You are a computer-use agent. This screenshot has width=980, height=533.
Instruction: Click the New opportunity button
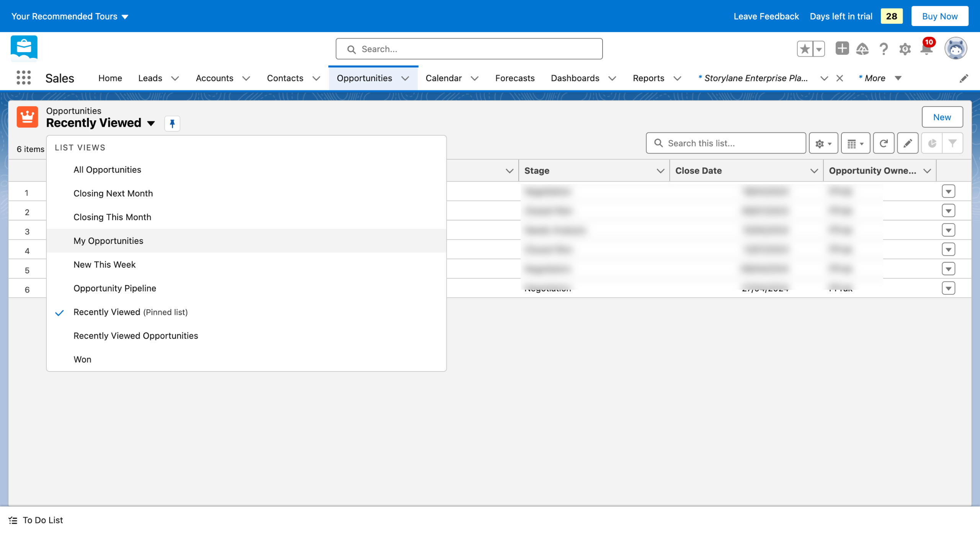click(942, 117)
